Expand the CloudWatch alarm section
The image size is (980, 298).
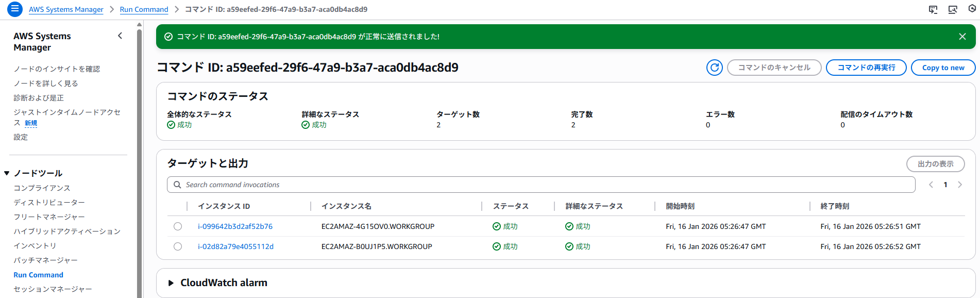point(171,283)
